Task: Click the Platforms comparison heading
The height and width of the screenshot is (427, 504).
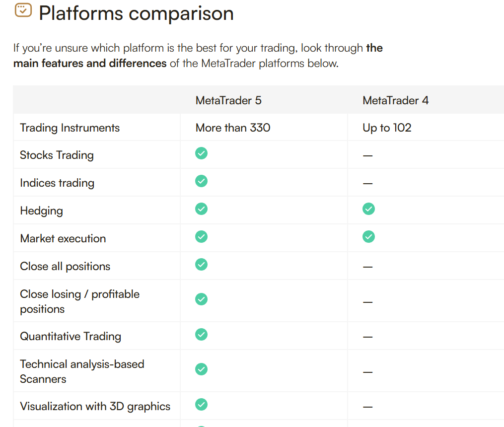Action: point(136,13)
